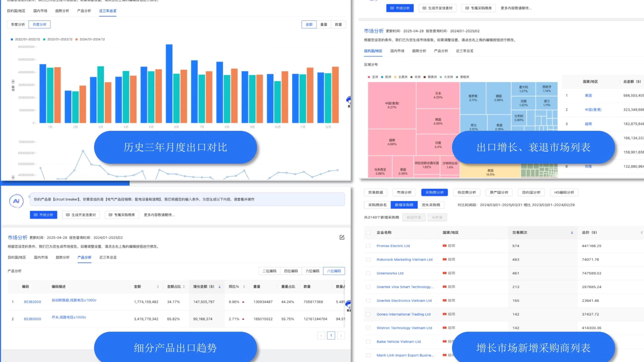This screenshot has width=644, height=362.
Task: Check the Promax Electric Ltd checkbox
Action: pos(368,246)
